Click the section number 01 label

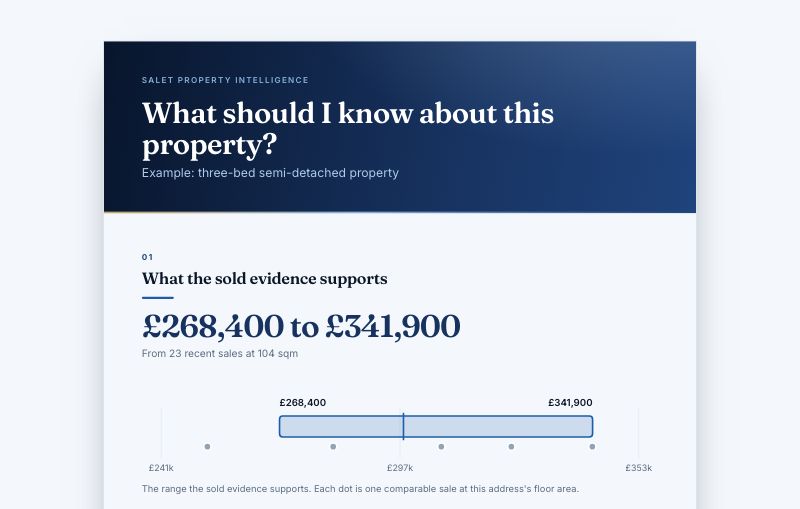pos(147,257)
